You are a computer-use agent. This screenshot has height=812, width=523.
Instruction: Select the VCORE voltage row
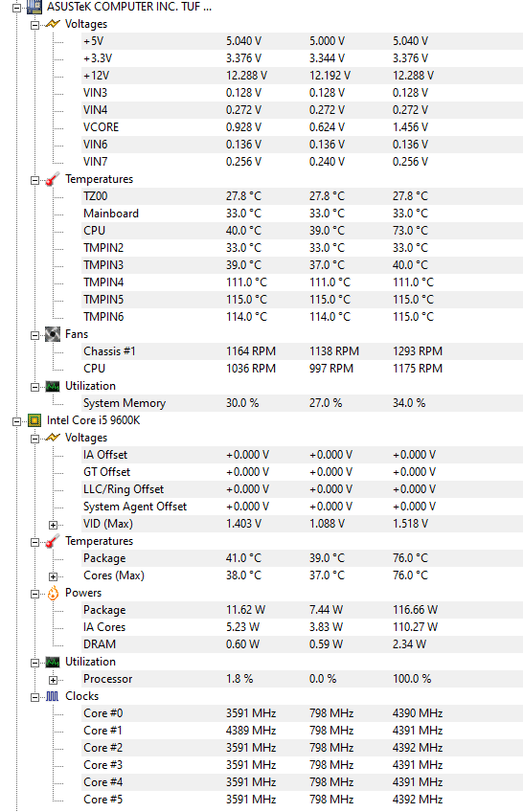click(302, 127)
